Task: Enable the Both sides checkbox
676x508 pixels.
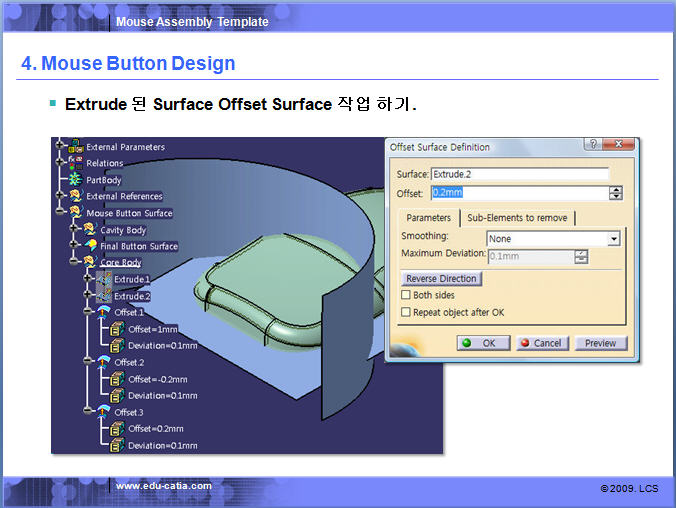Action: 406,296
